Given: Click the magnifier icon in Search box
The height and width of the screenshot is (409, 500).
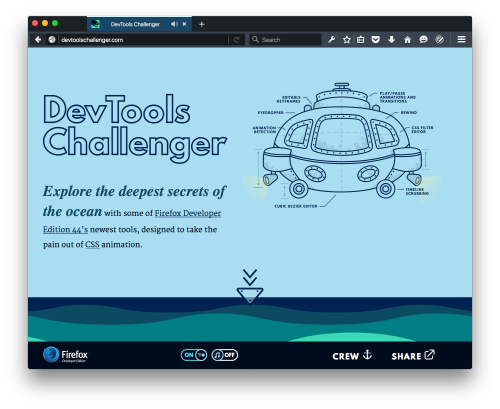Looking at the screenshot, I should coord(255,40).
